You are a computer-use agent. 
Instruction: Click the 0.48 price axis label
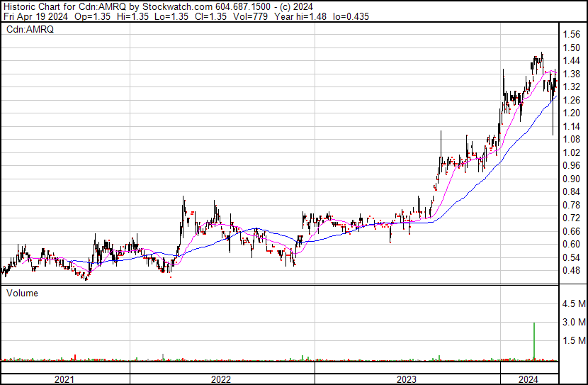(571, 270)
